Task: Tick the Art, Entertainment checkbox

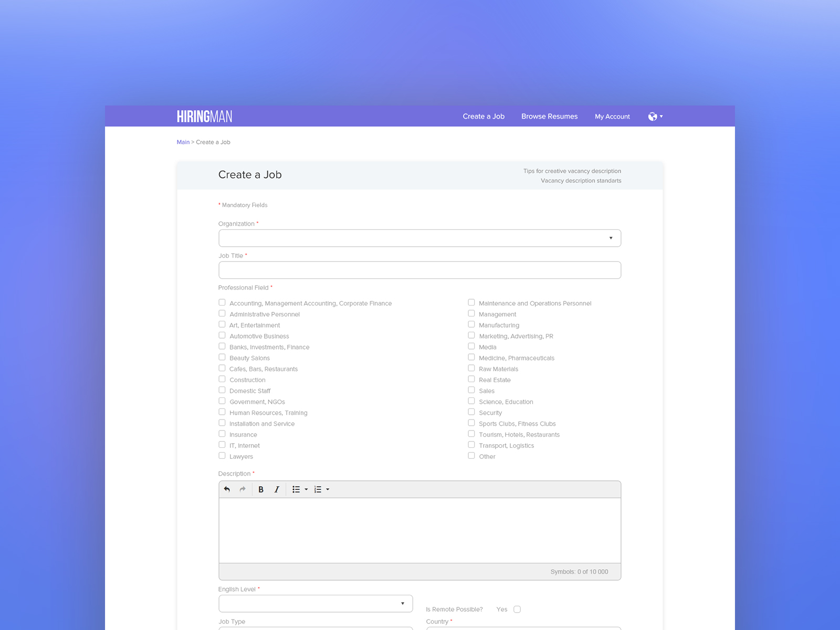Action: 222,324
